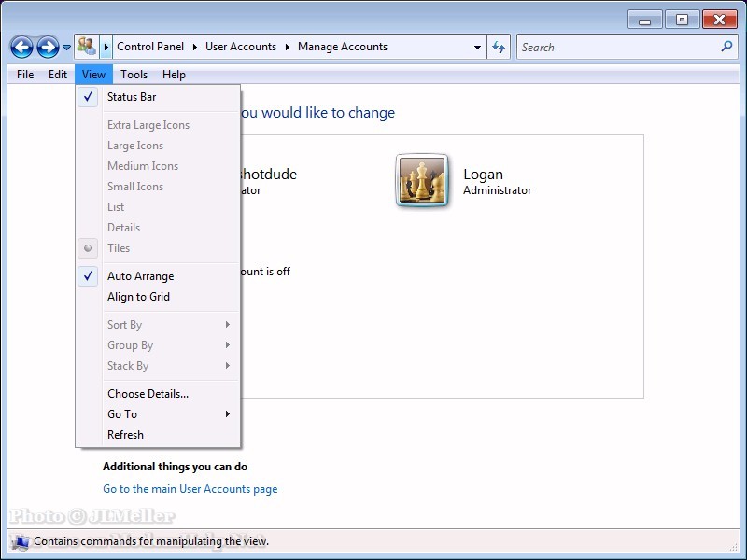Click the Forward navigation arrow
This screenshot has height=560, width=747.
click(x=49, y=48)
